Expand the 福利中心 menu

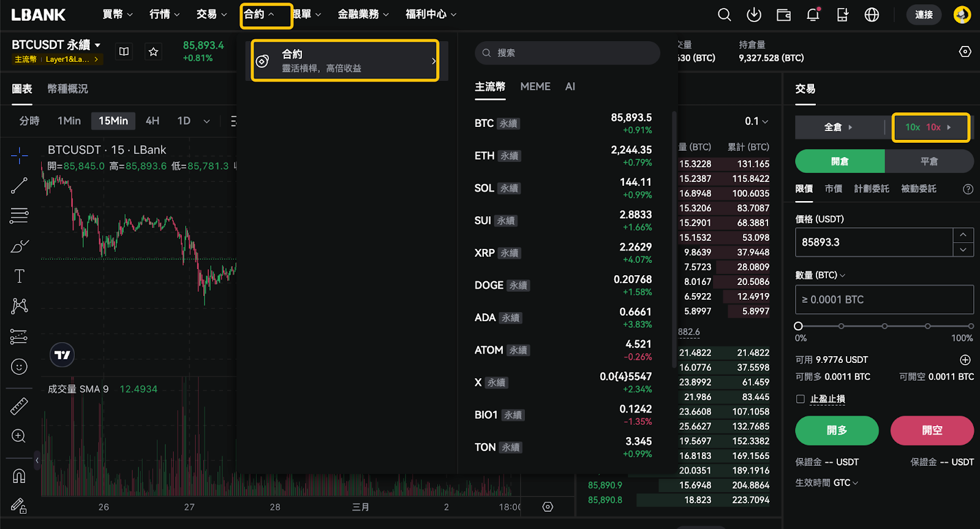431,14
